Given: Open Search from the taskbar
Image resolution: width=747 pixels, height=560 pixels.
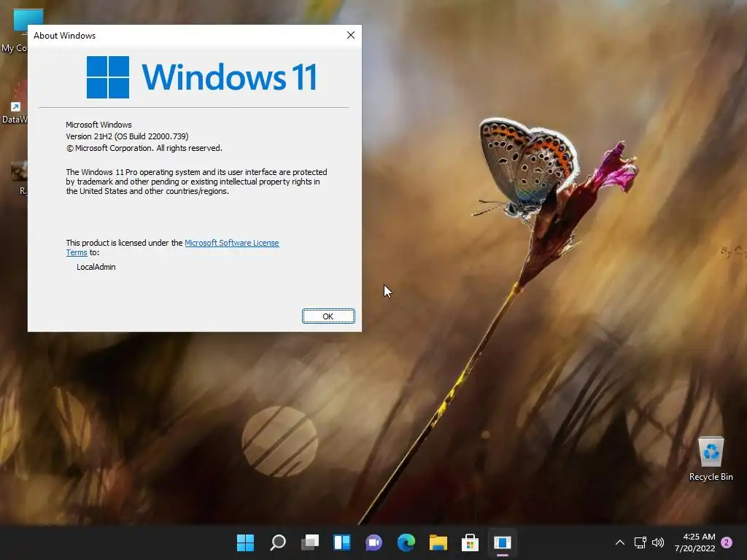Looking at the screenshot, I should 278,542.
